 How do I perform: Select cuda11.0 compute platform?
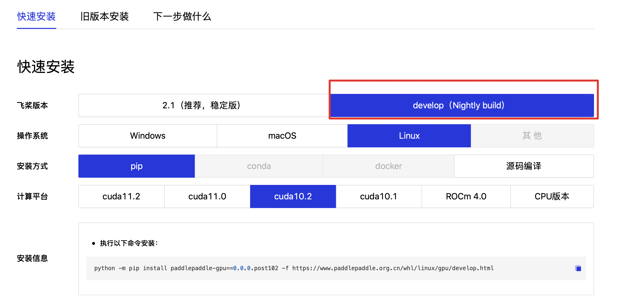[x=207, y=196]
